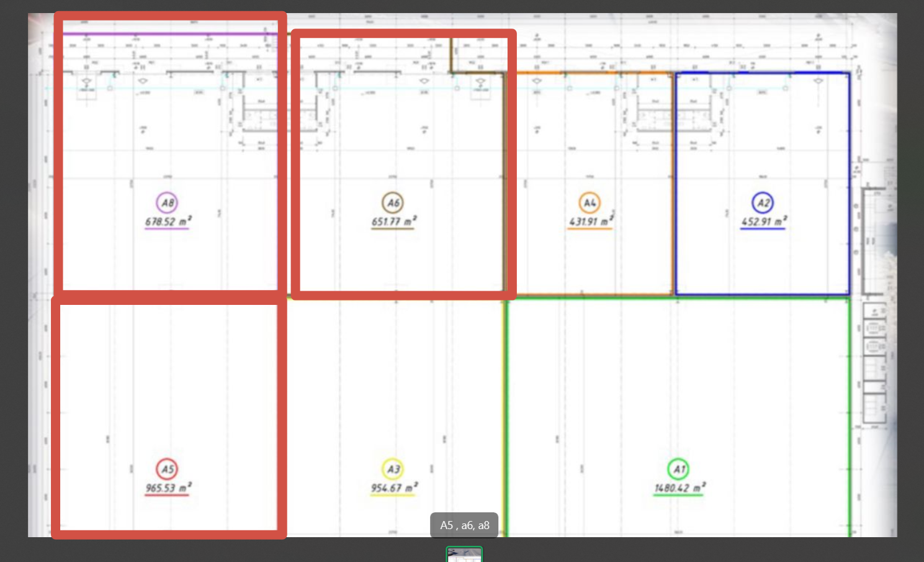The width and height of the screenshot is (924, 562).
Task: Click the 452.91 m² area label
Action: (x=763, y=222)
